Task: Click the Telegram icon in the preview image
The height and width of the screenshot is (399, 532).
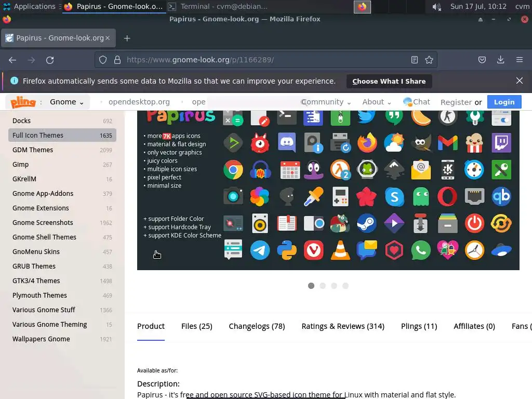Action: 260,250
